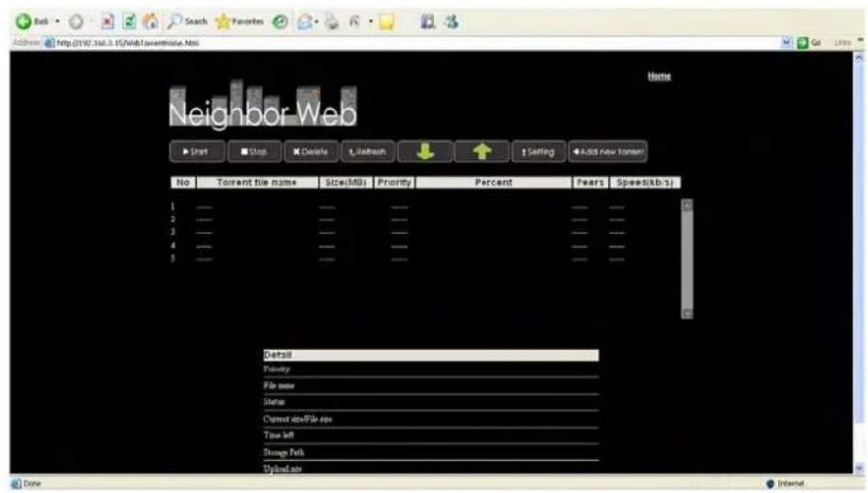Open the browser Search tool

[x=187, y=22]
